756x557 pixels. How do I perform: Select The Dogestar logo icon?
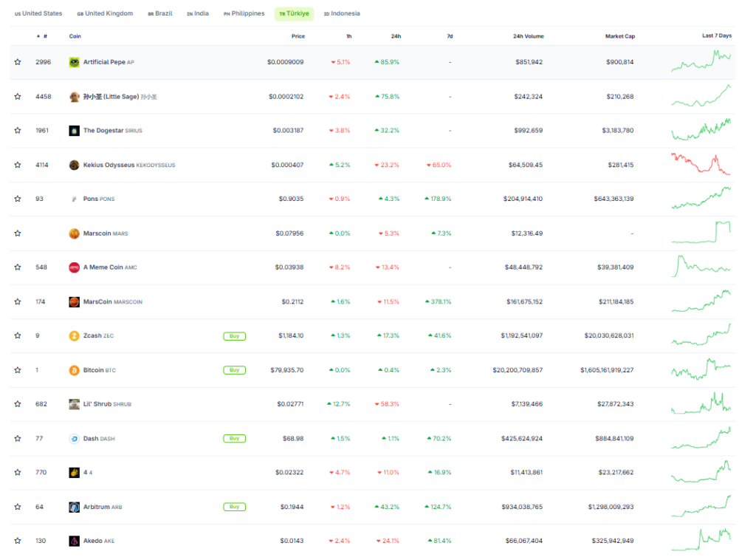coord(75,131)
